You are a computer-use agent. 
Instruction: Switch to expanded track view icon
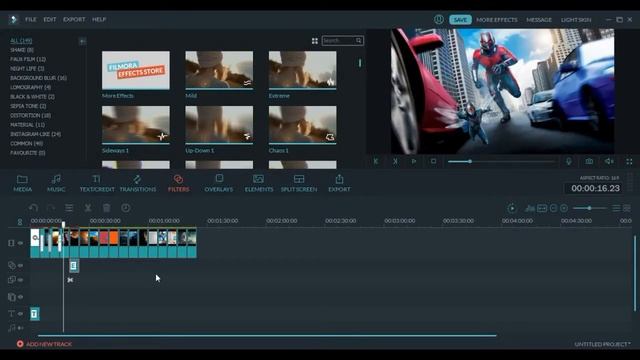627,209
